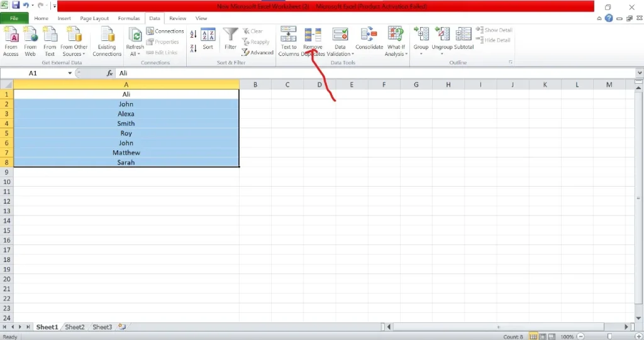Click the Filter funnel icon
The image size is (644, 340).
[x=231, y=35]
